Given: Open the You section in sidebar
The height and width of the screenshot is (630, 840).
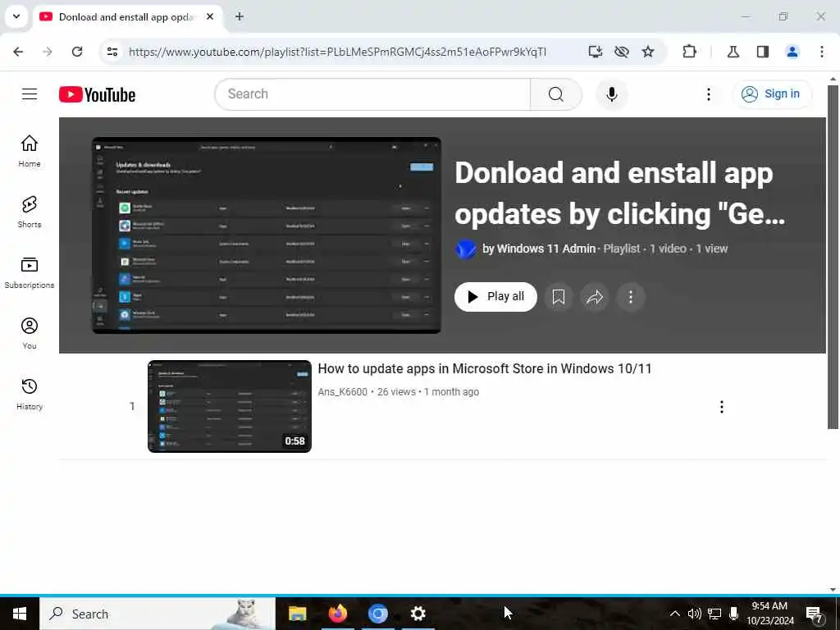Looking at the screenshot, I should tap(30, 333).
